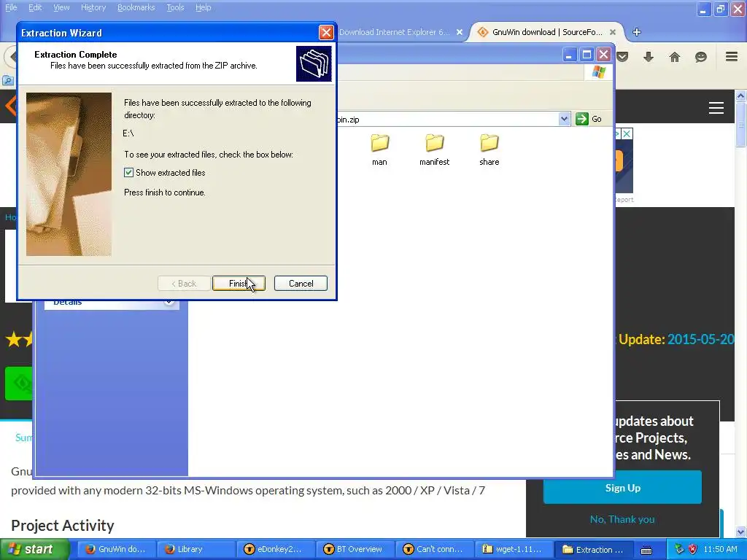Open Firefox hamburger menu
Image resolution: width=747 pixels, height=560 pixels.
click(732, 57)
